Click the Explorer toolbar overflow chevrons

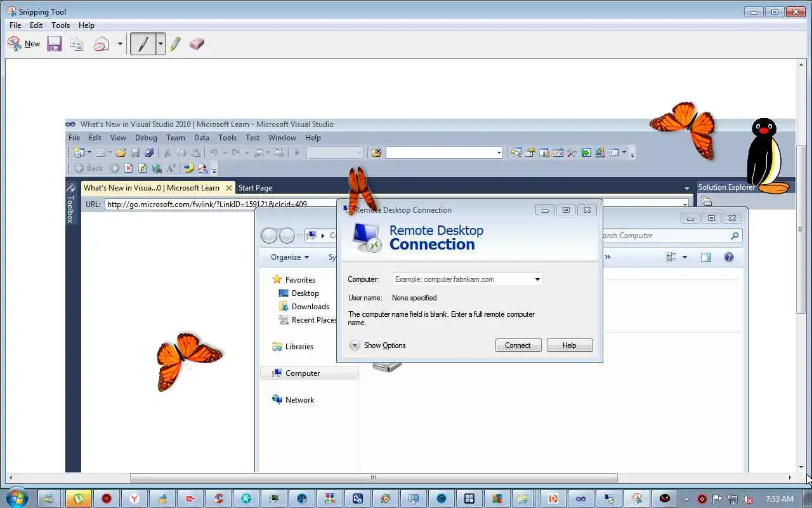point(607,257)
